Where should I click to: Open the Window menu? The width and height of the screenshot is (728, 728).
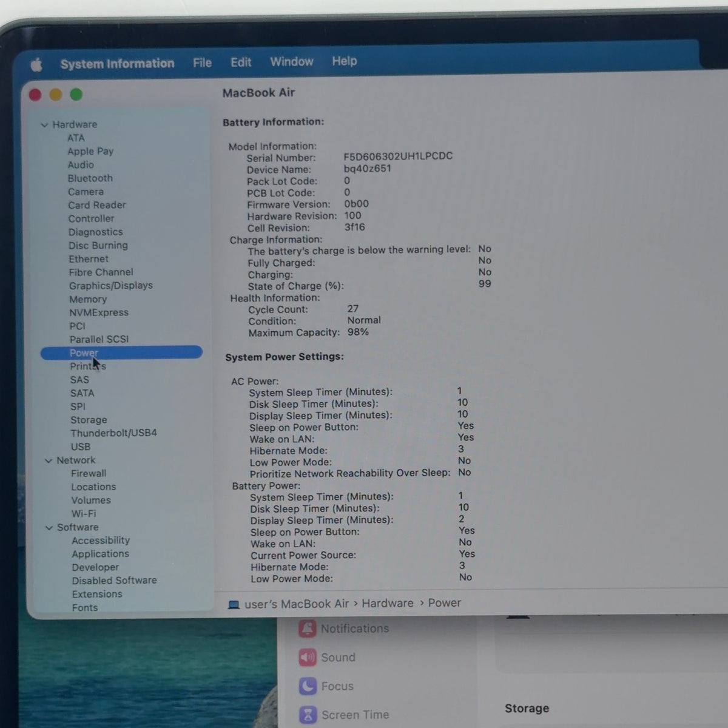click(292, 61)
